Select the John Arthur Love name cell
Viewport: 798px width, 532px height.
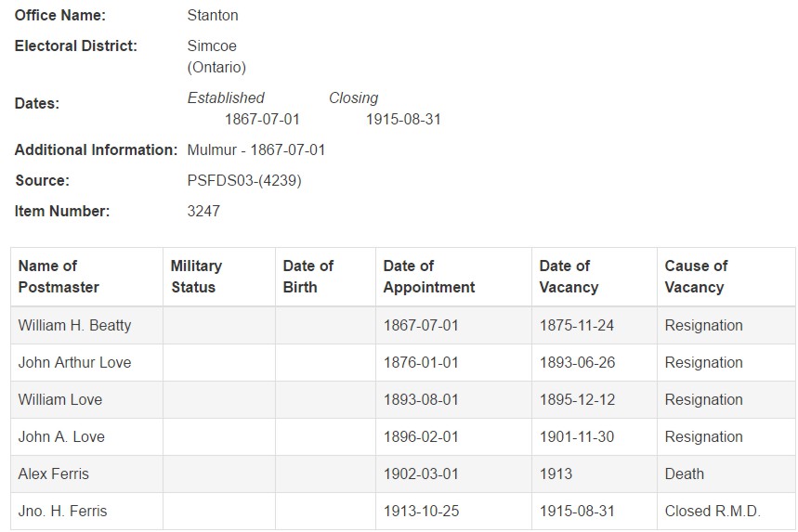point(74,363)
